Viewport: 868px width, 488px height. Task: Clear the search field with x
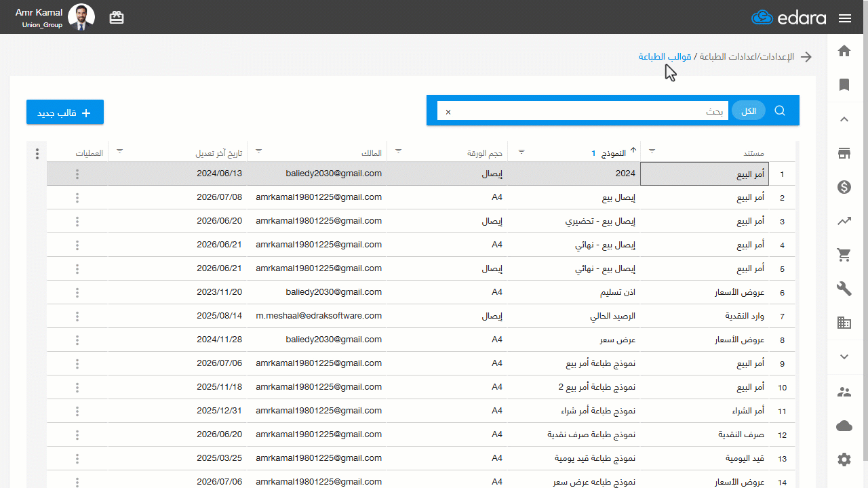(x=448, y=112)
